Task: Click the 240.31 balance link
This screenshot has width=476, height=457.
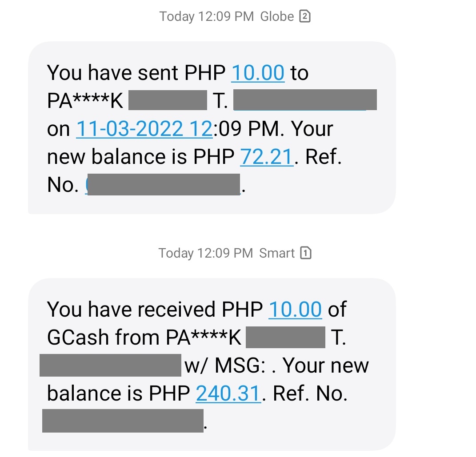Action: point(228,393)
